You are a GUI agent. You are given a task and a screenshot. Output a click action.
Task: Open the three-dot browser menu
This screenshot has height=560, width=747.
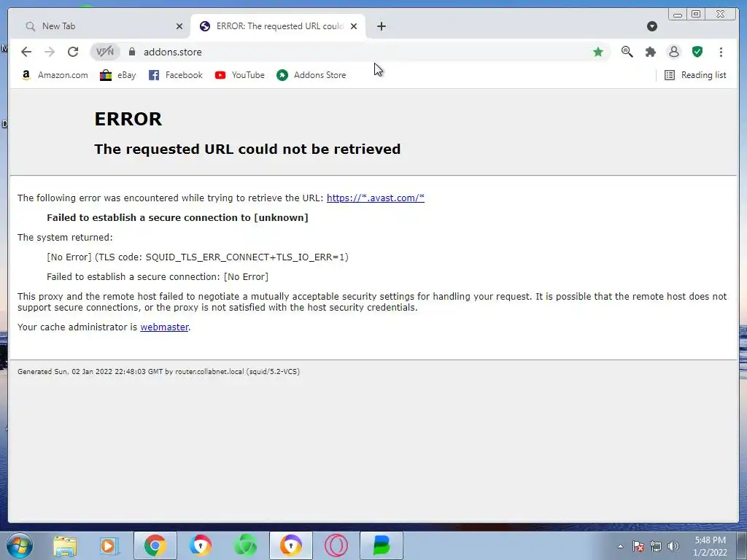tap(721, 52)
